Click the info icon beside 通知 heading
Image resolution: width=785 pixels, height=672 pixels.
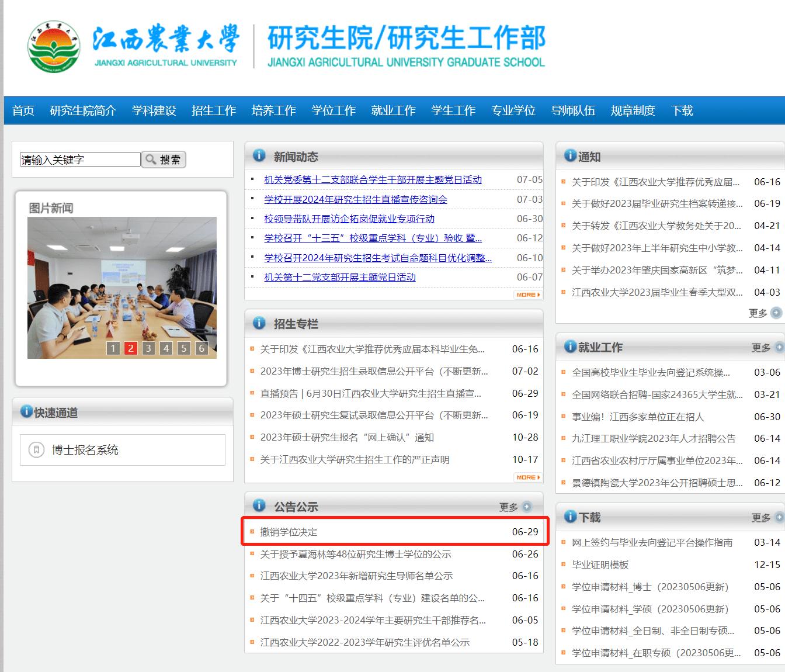pos(569,156)
